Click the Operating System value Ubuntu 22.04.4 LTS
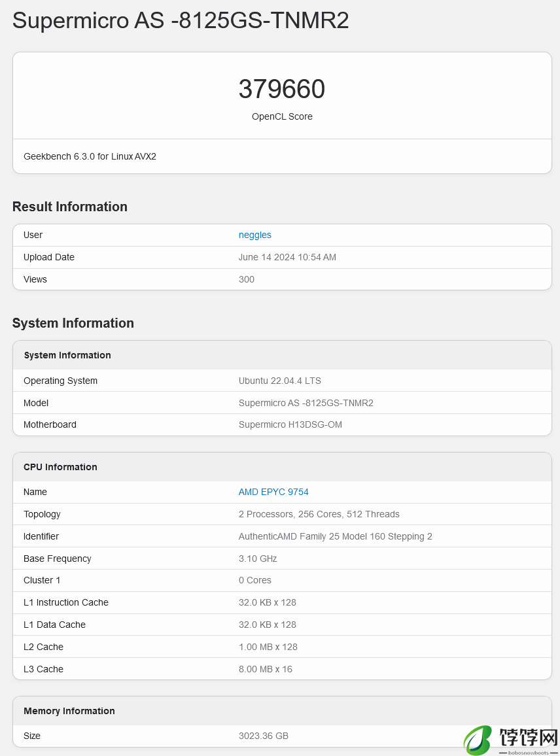The height and width of the screenshot is (756, 560). pos(280,381)
